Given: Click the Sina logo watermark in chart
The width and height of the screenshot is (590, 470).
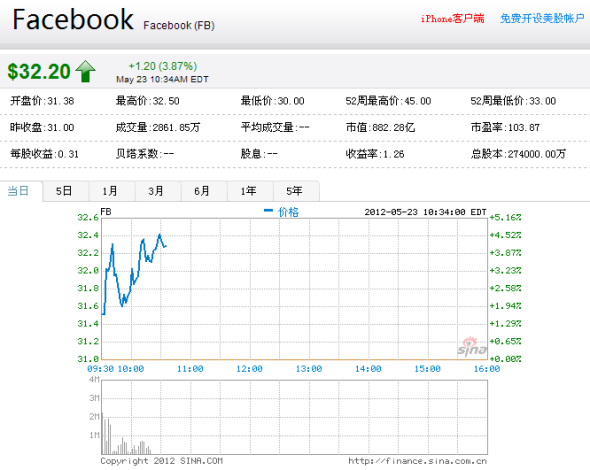Looking at the screenshot, I should click(472, 347).
